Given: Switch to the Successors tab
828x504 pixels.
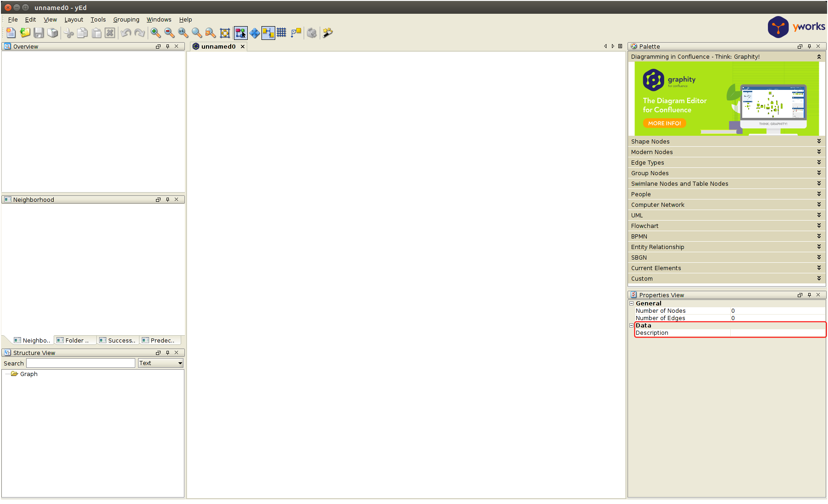Looking at the screenshot, I should tap(118, 340).
